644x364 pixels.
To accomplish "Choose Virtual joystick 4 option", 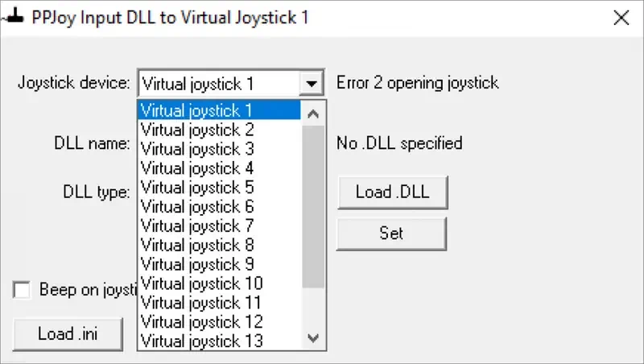I will coord(197,168).
